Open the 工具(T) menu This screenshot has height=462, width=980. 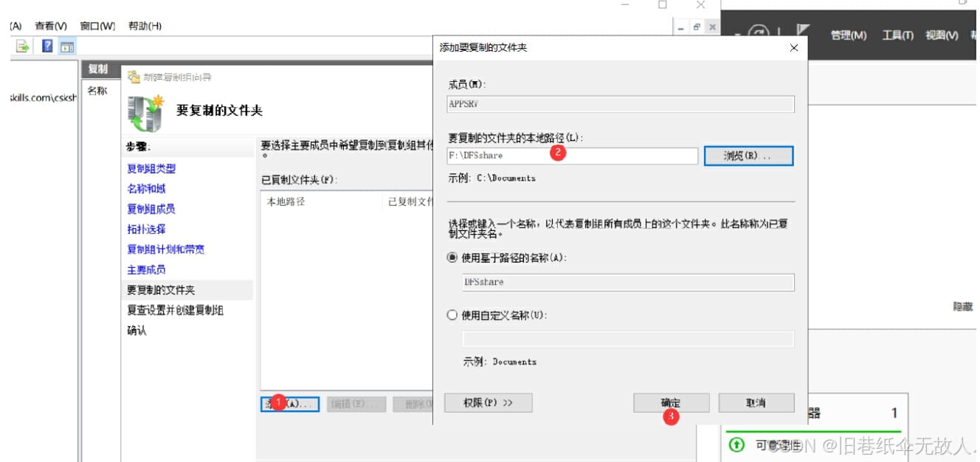click(x=897, y=35)
